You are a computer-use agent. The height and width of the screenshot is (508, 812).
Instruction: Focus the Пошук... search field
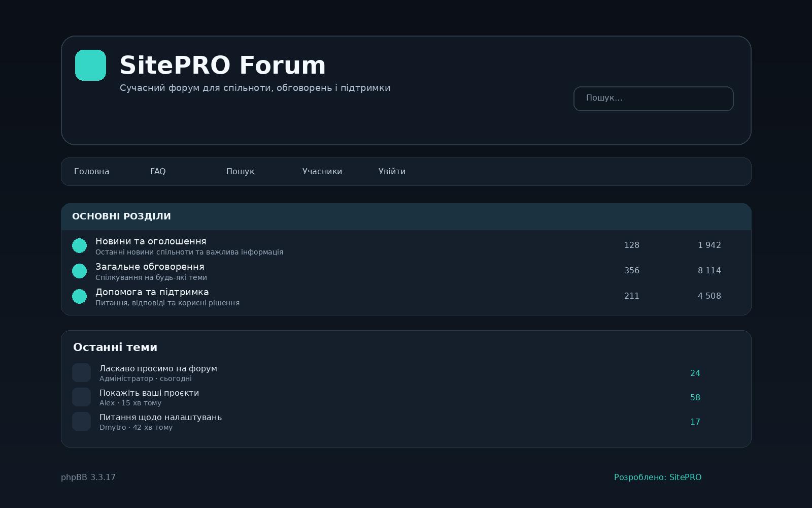654,99
